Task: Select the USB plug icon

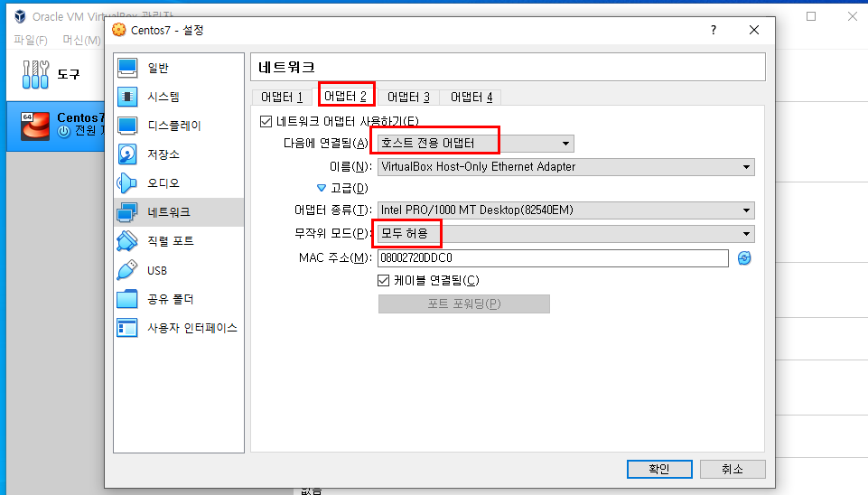Action: (x=127, y=270)
